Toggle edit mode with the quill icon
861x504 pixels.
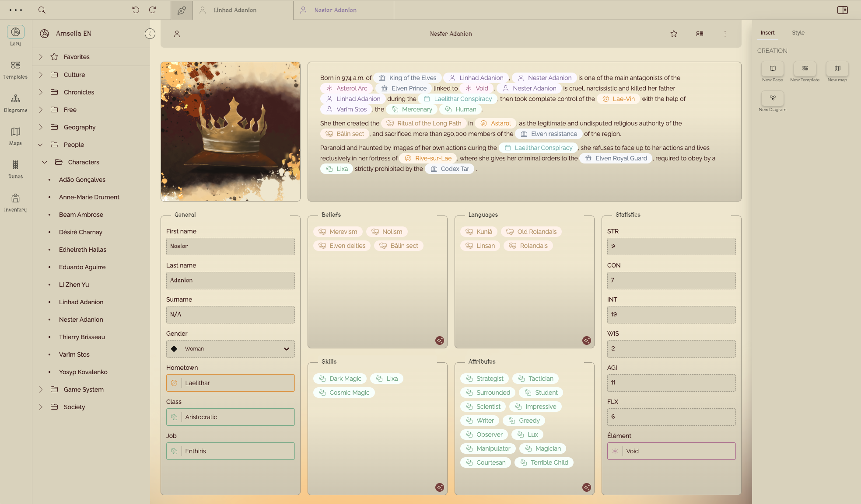[182, 10]
